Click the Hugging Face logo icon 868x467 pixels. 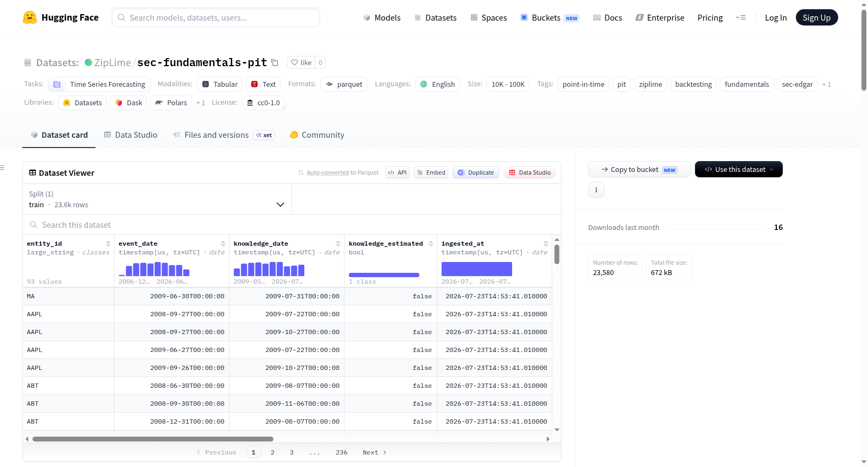point(30,17)
